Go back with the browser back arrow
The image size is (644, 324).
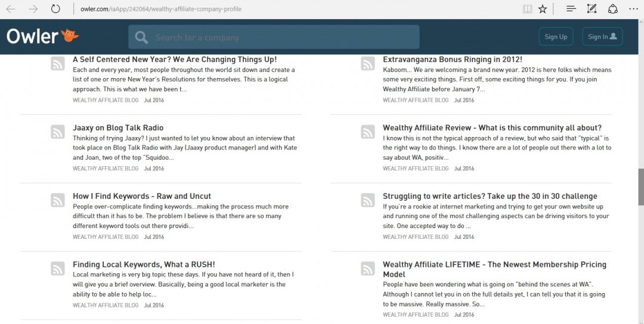click(x=11, y=8)
